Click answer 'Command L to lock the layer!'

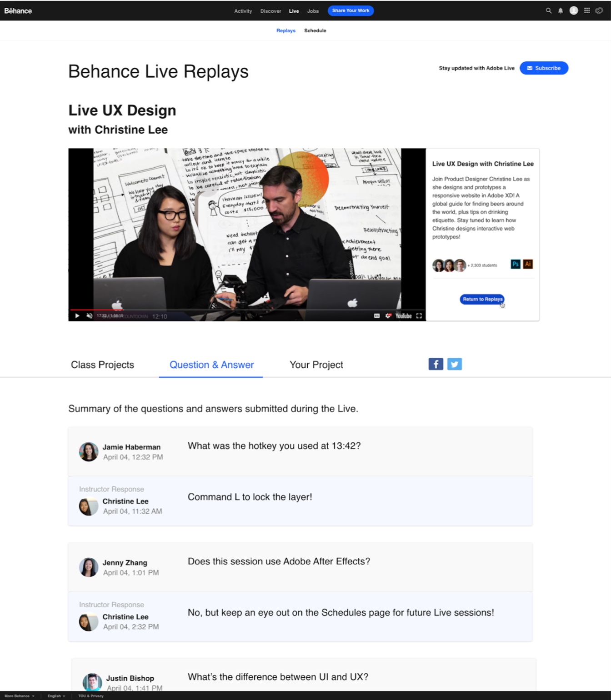[250, 497]
